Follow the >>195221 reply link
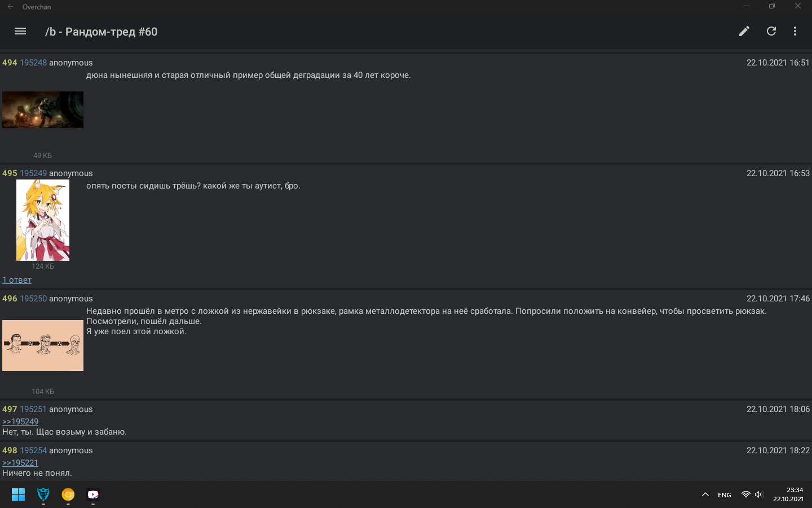812x508 pixels. tap(20, 463)
